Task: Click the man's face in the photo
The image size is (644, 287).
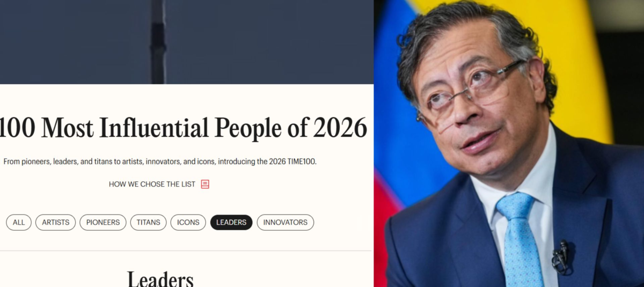Action: tap(475, 113)
